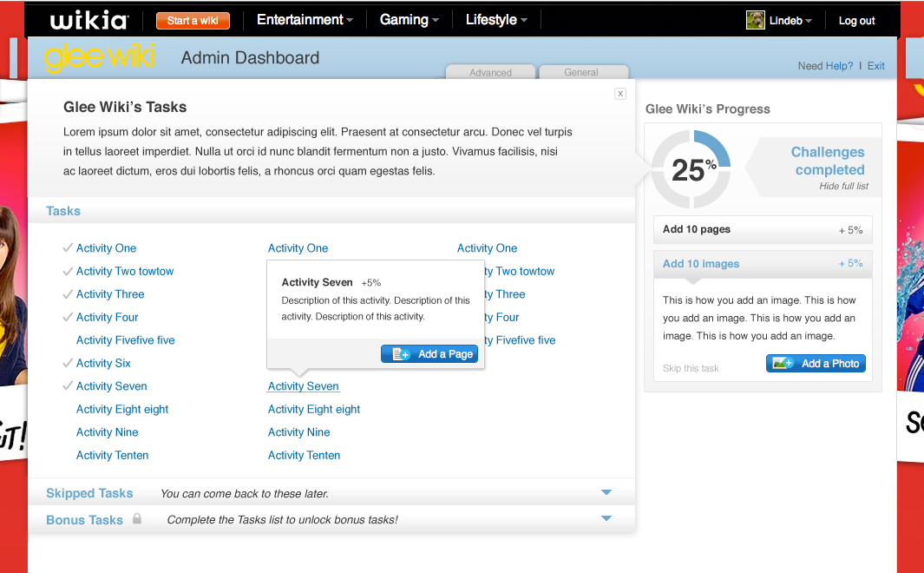Open the Entertainment dropdown menu
Viewport: 924px width, 573px height.
[305, 20]
